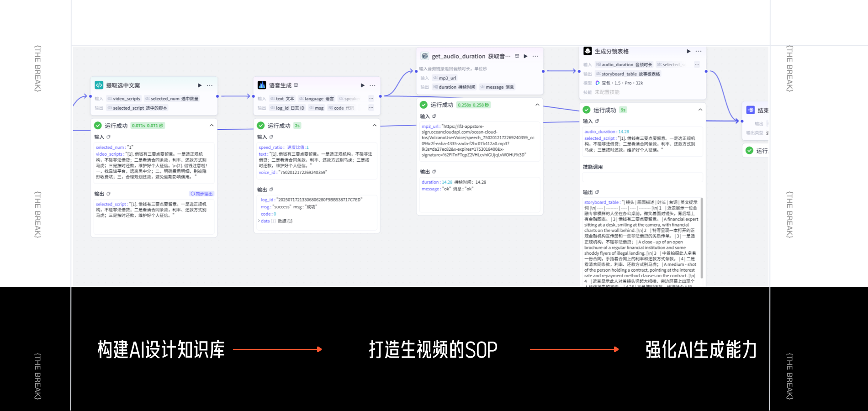Click the green 0.258s duration badge

[473, 105]
